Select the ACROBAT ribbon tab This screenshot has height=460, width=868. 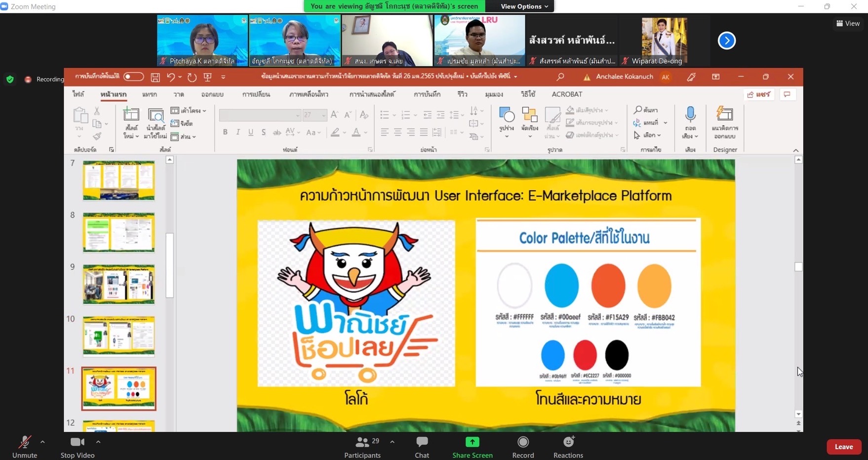(x=567, y=94)
